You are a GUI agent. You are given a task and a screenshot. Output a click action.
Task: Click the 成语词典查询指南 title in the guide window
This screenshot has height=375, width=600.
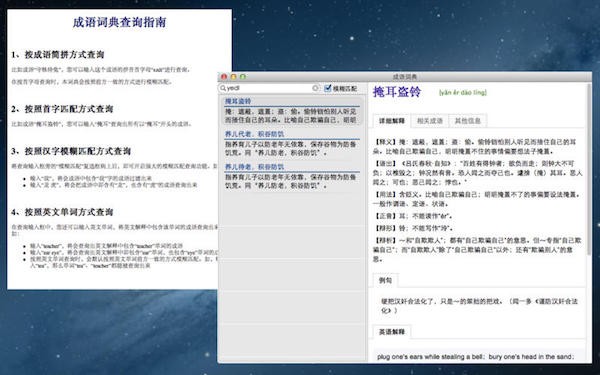[119, 23]
